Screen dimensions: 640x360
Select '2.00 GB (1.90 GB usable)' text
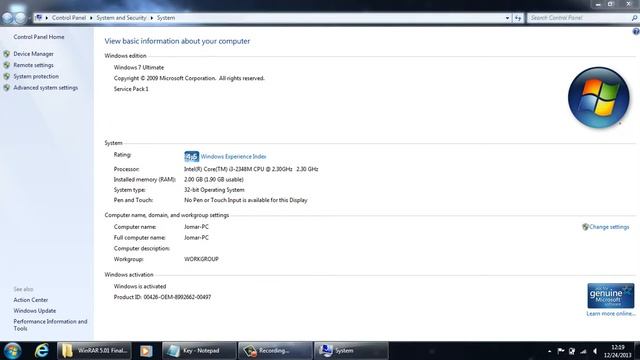pos(214,180)
